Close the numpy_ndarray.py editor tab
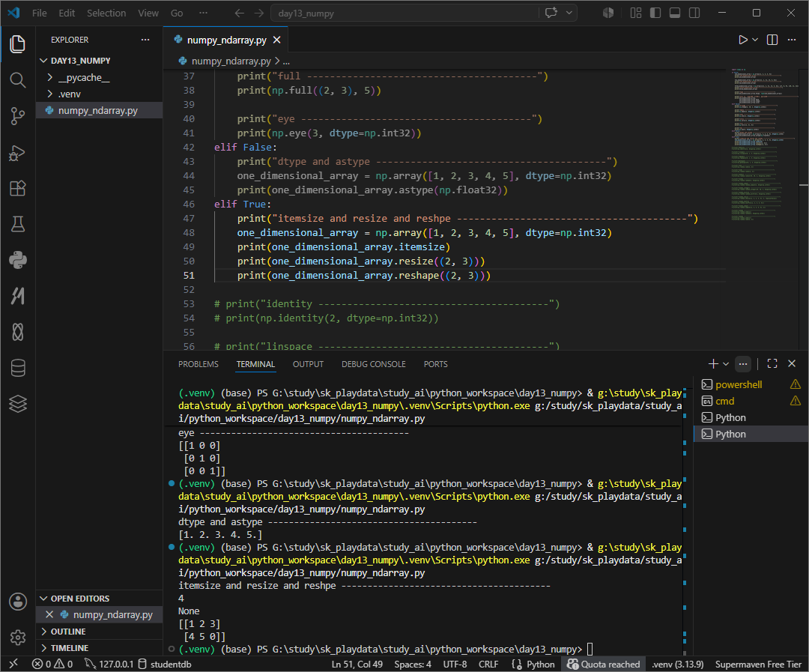Viewport: 809px width, 672px height. pos(277,40)
